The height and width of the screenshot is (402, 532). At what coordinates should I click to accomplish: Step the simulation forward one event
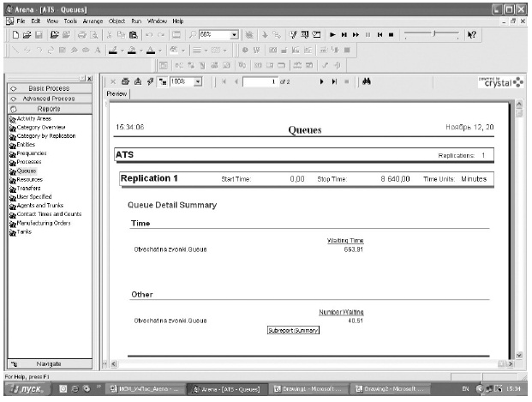[x=344, y=34]
